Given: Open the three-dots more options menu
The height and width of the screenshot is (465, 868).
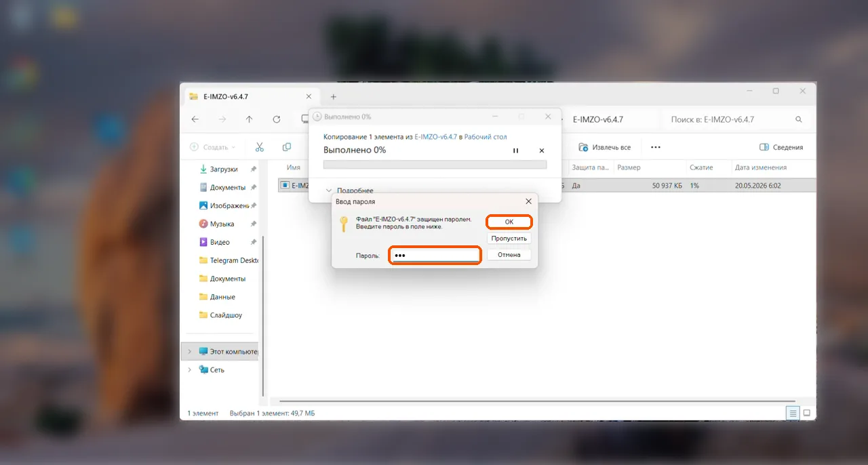Looking at the screenshot, I should tap(655, 147).
